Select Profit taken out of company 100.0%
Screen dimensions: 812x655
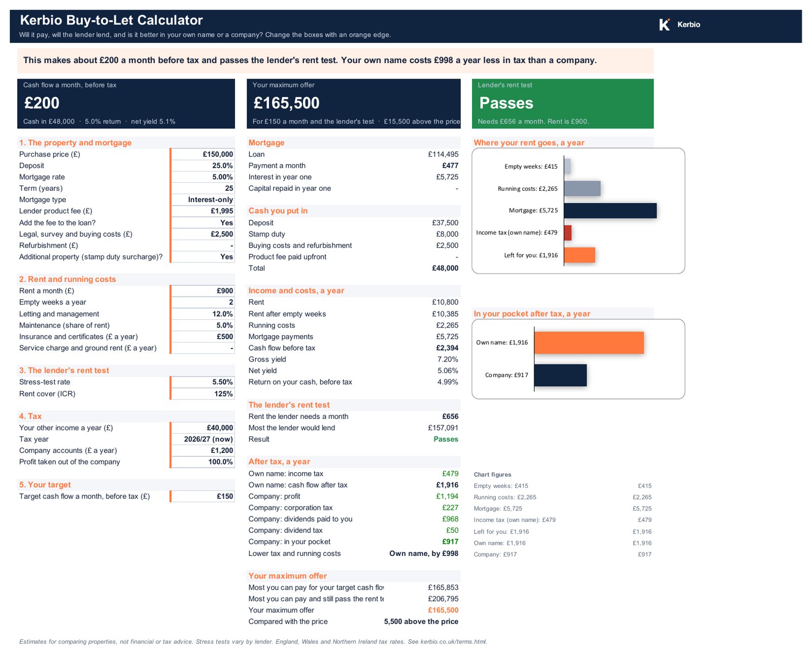pos(202,462)
